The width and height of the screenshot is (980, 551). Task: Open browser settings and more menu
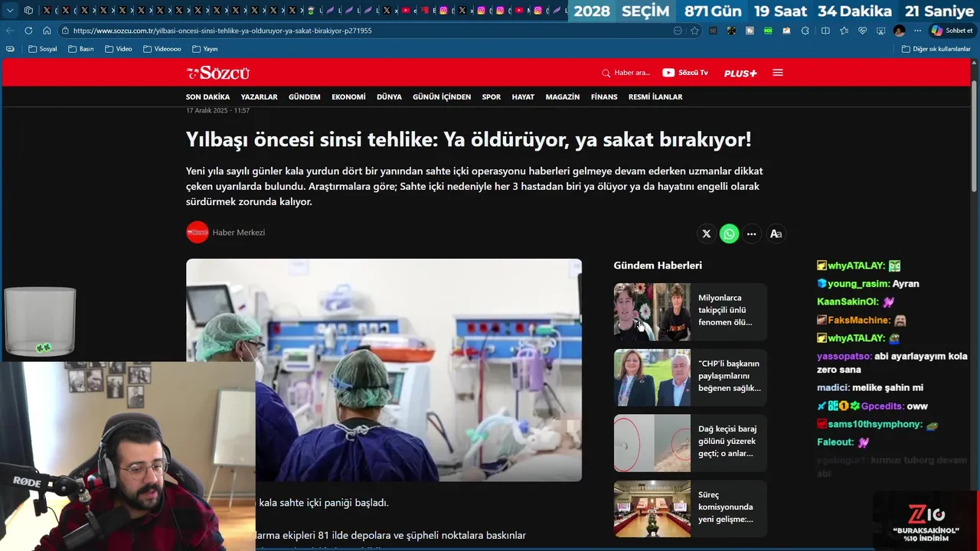point(917,31)
